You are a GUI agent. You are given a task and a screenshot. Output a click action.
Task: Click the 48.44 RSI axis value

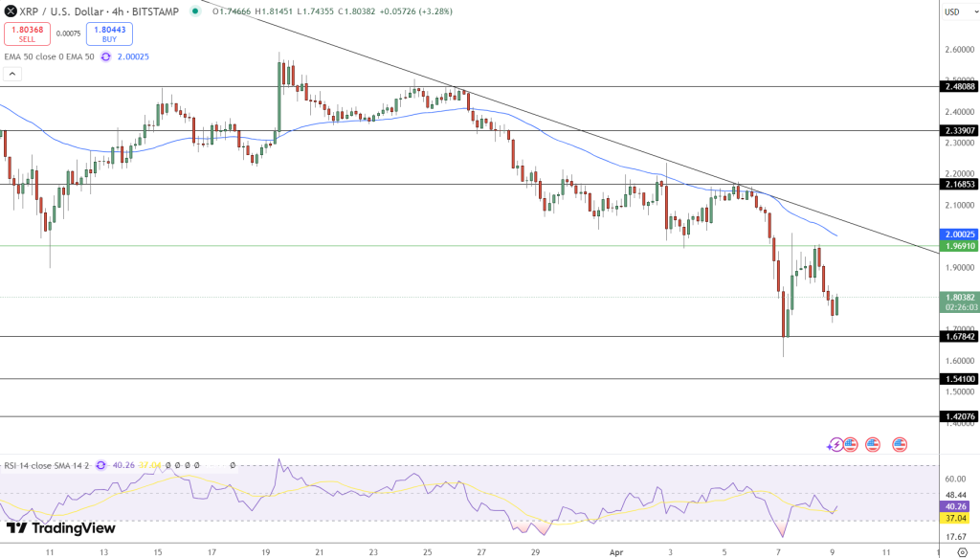point(956,494)
